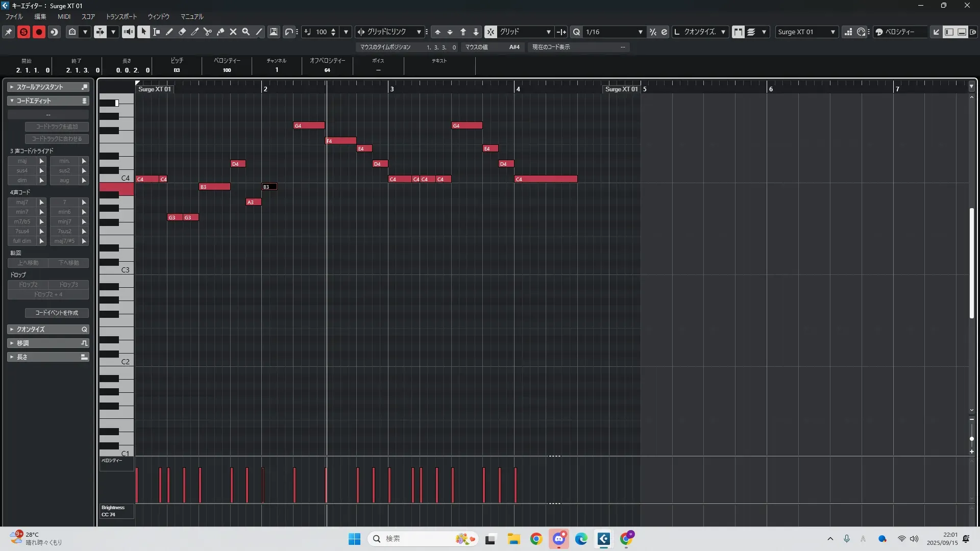
Task: Toggle Record in Editor button
Action: [39, 32]
